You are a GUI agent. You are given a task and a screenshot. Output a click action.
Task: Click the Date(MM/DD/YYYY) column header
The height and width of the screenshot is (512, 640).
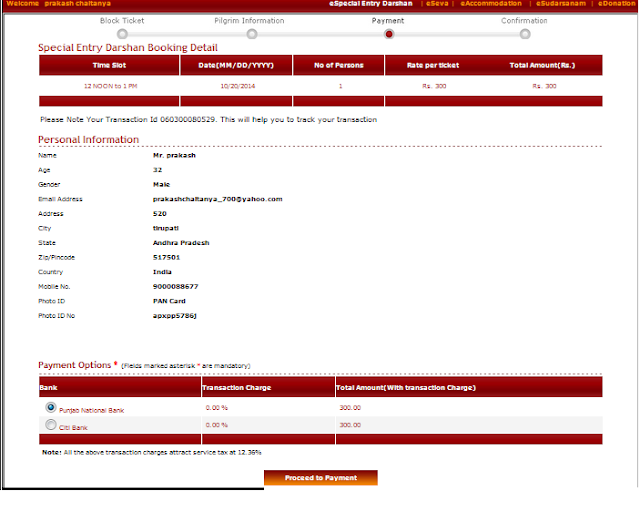click(x=236, y=65)
